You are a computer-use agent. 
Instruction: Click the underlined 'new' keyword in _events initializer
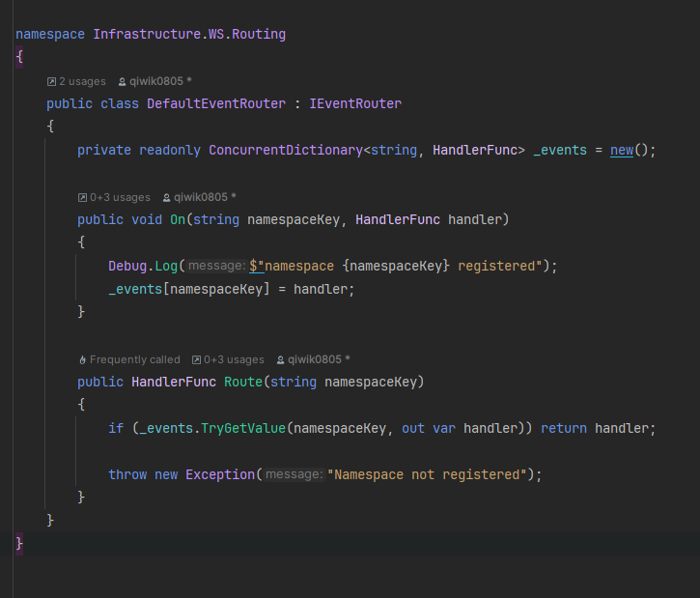coord(622,150)
